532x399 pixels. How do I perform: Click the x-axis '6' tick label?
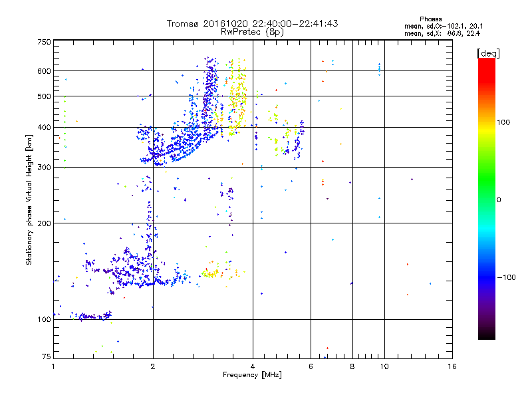tap(311, 366)
